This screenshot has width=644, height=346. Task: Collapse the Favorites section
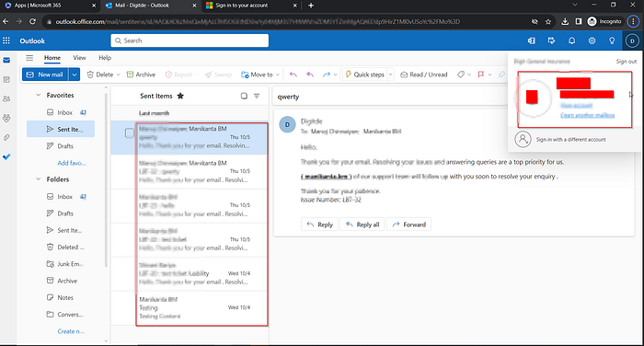click(x=39, y=95)
